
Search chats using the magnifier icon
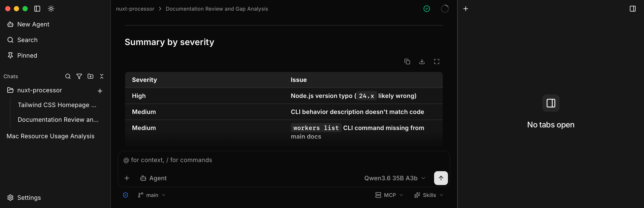[68, 76]
